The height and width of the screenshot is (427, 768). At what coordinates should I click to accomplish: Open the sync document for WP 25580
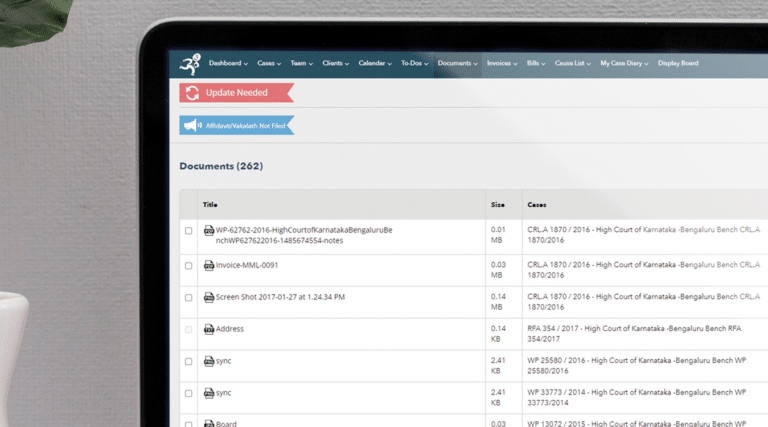223,361
